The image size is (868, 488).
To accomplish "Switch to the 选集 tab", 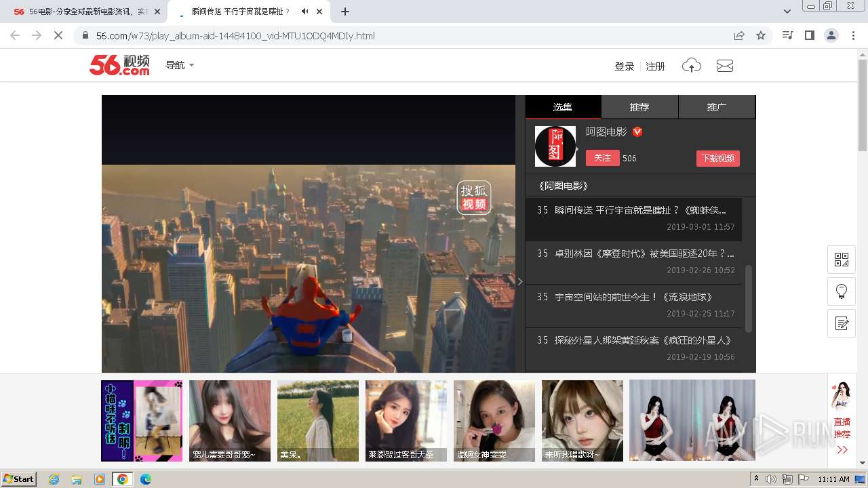I will tap(563, 107).
